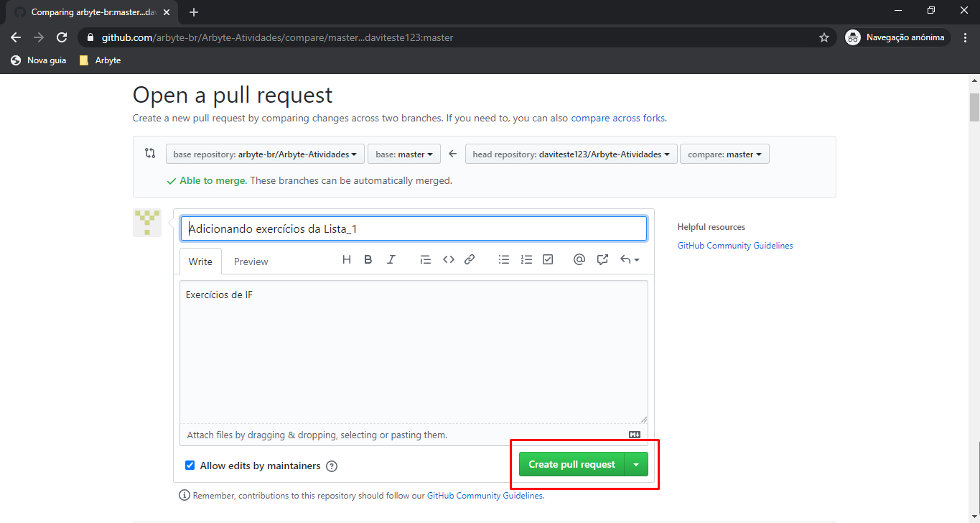Open base repository dropdown
The width and height of the screenshot is (980, 523).
[265, 154]
